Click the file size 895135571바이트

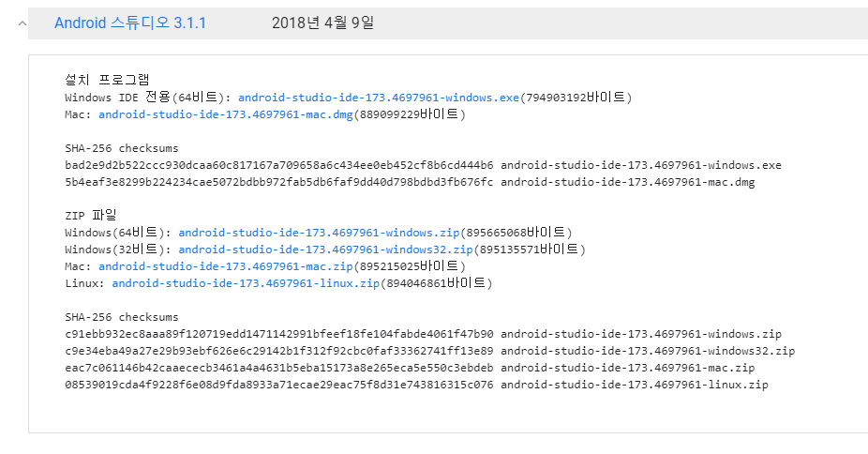coord(530,250)
